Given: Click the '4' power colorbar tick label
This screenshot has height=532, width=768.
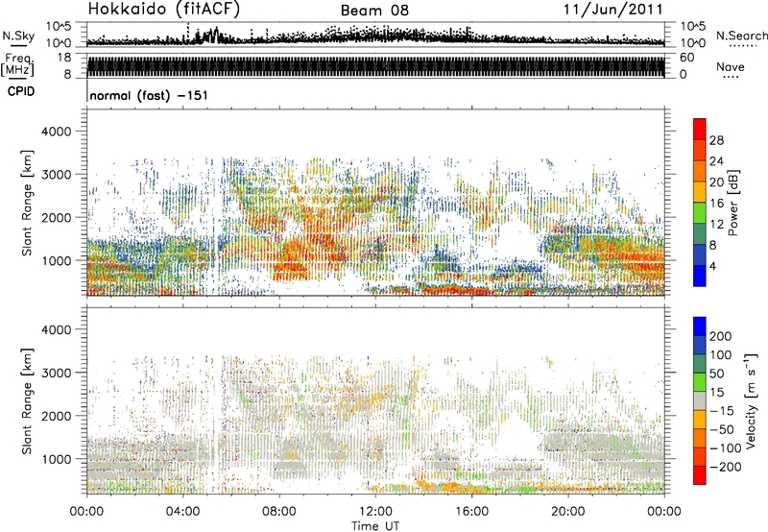Looking at the screenshot, I should point(712,267).
